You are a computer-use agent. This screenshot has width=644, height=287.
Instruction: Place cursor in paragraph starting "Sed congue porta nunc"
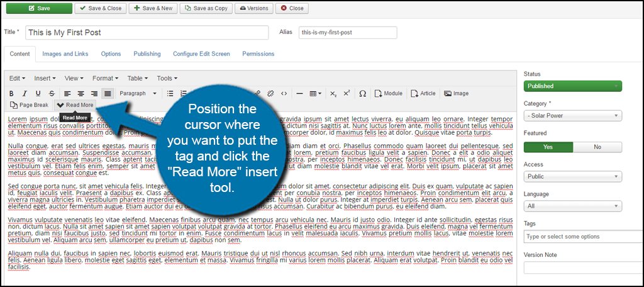[260, 196]
